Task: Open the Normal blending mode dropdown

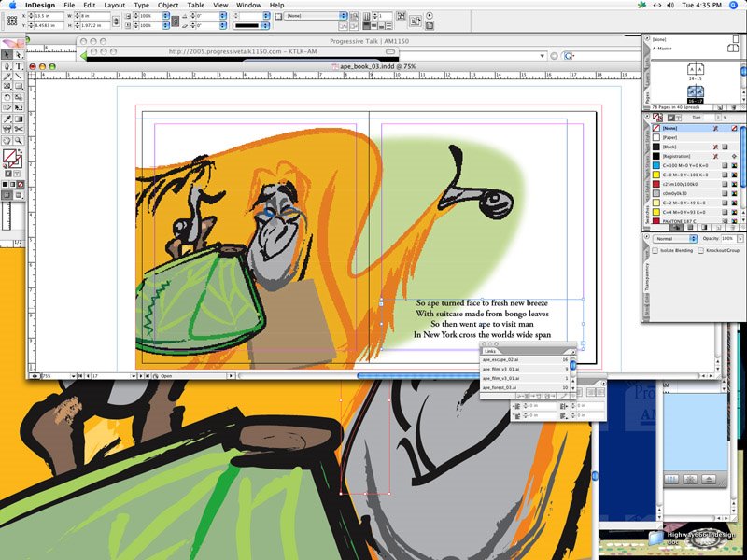Action: tap(675, 239)
